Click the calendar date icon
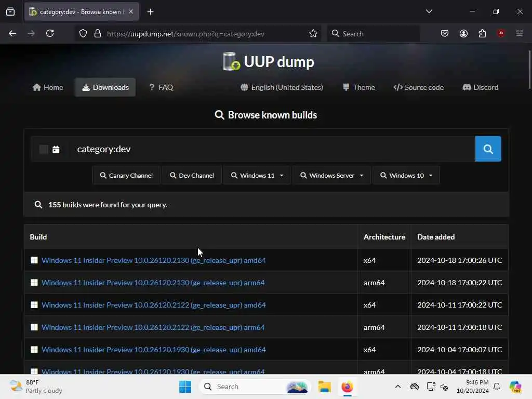 pyautogui.click(x=56, y=149)
